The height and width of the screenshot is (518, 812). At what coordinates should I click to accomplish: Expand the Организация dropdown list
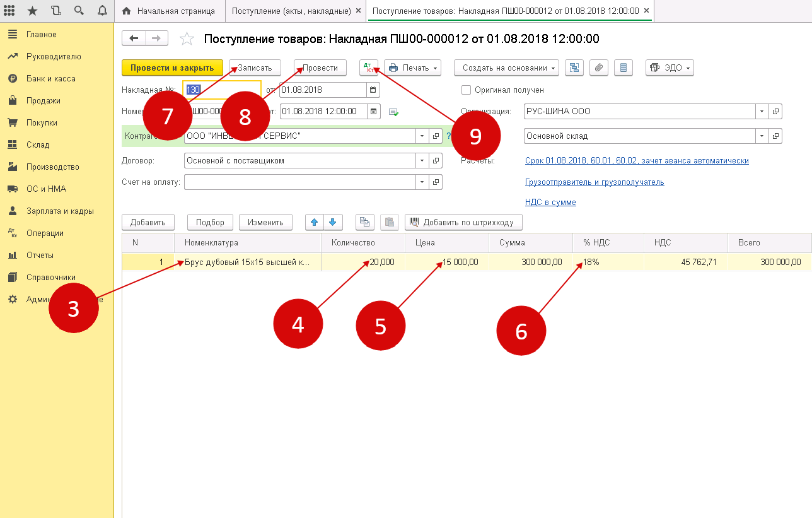[x=762, y=112]
